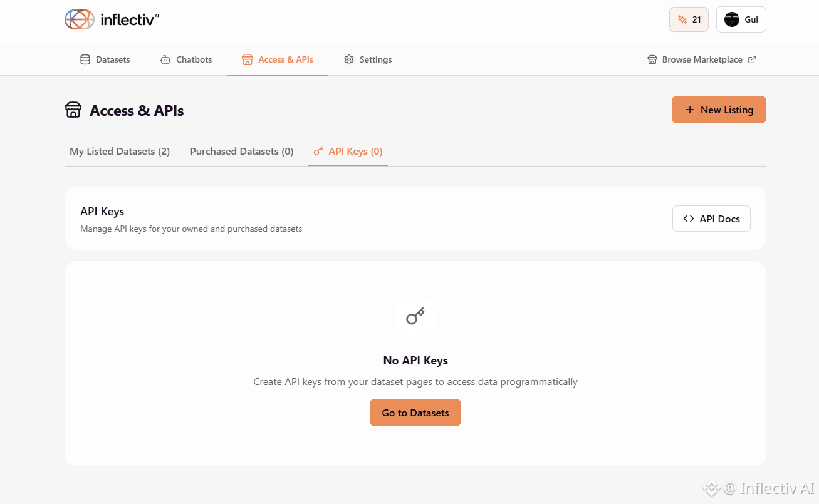Click the API Docs code brackets icon
Image resolution: width=819 pixels, height=504 pixels.
click(x=689, y=219)
